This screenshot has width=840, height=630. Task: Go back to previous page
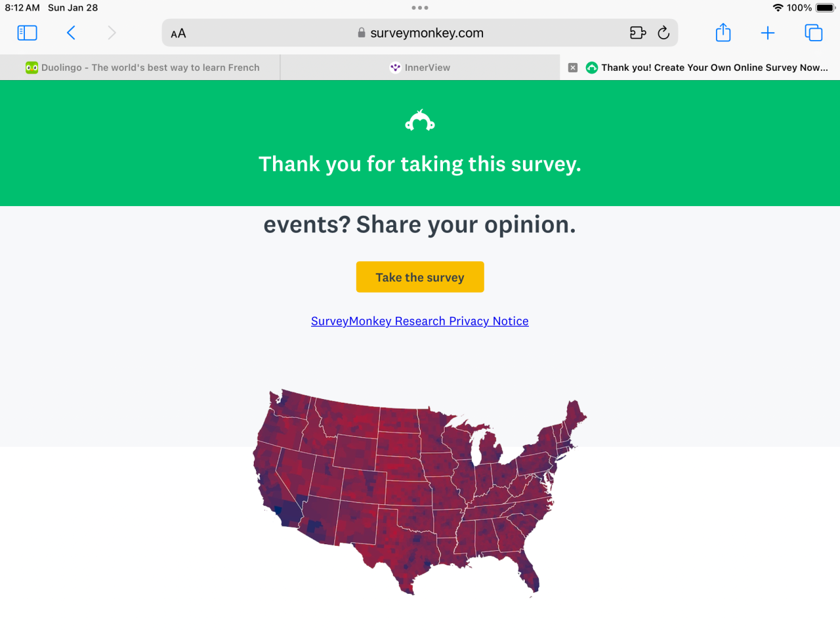[71, 33]
